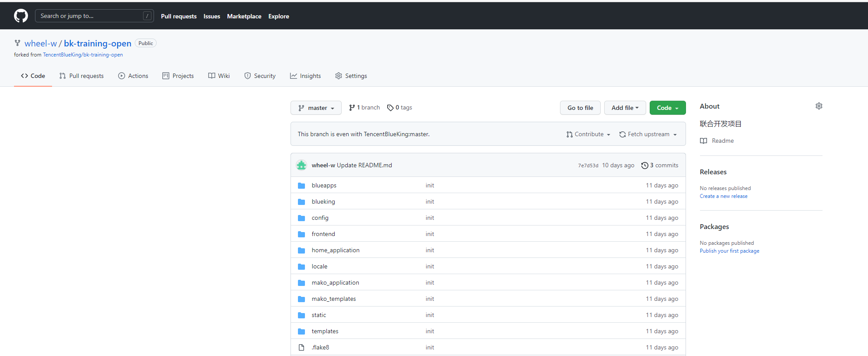Click the history clock icon by commits
This screenshot has width=868, height=356.
pos(644,166)
